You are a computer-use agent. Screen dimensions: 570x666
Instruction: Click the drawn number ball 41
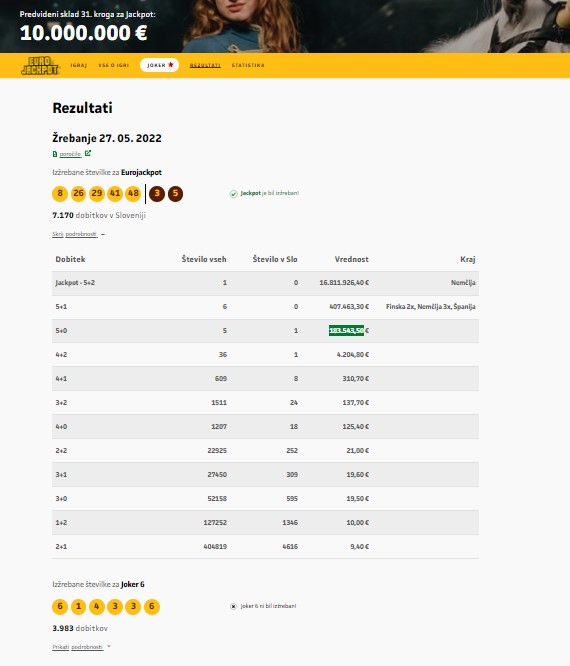point(115,194)
